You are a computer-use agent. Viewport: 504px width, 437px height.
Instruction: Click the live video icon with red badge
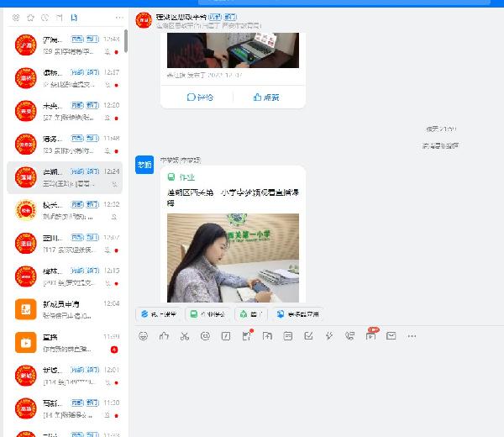pos(371,335)
